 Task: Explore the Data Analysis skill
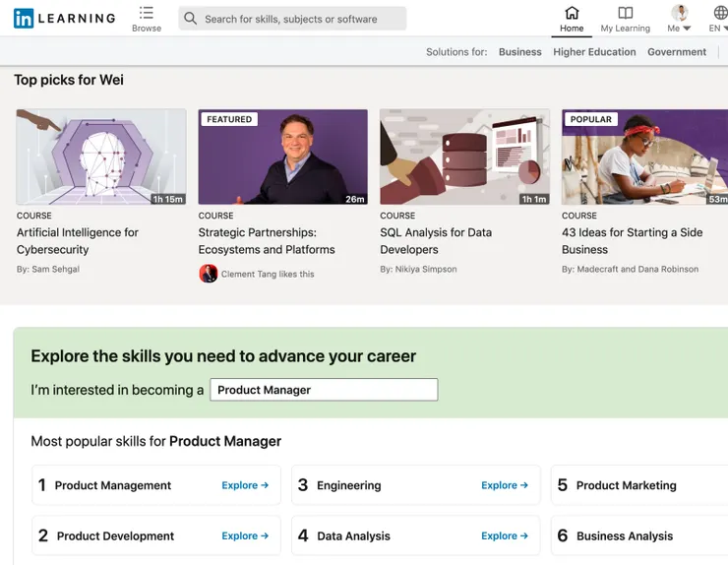coord(505,536)
